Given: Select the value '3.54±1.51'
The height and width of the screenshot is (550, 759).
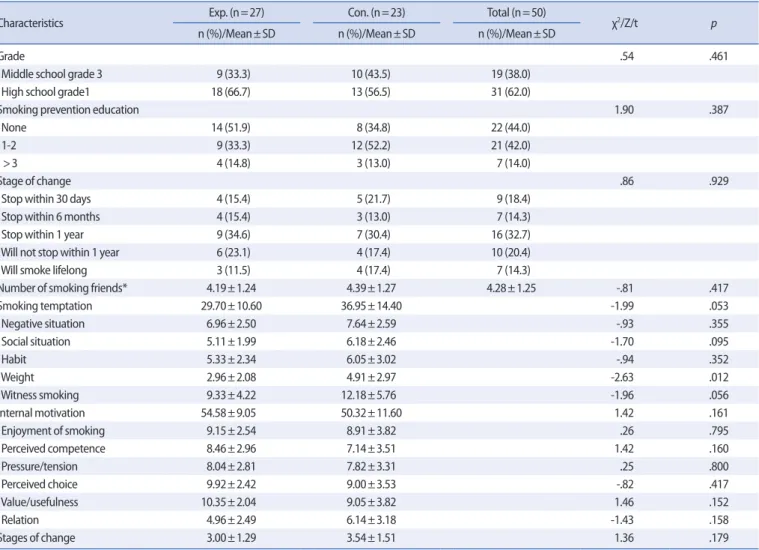Looking at the screenshot, I should click(x=371, y=538).
